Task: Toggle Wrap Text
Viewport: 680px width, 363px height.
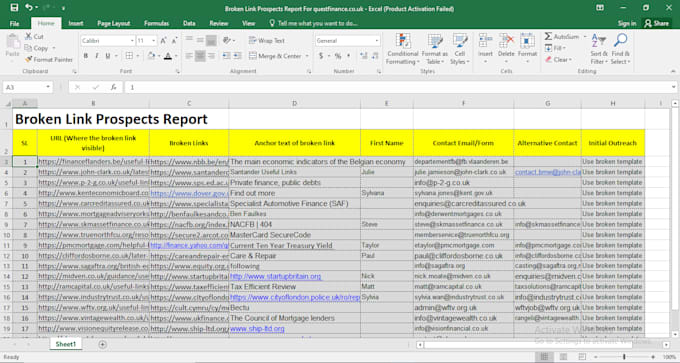Action: coord(267,40)
